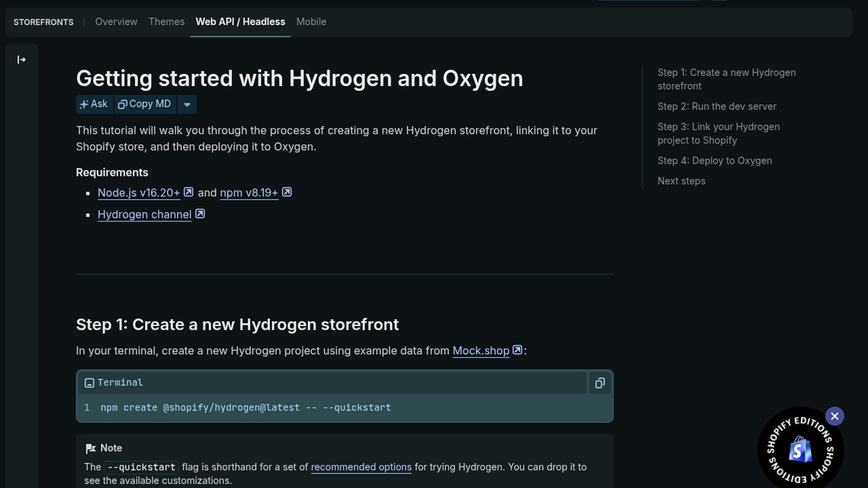Click external-link icon next to Node.js
This screenshot has width=868, height=488.
189,192
